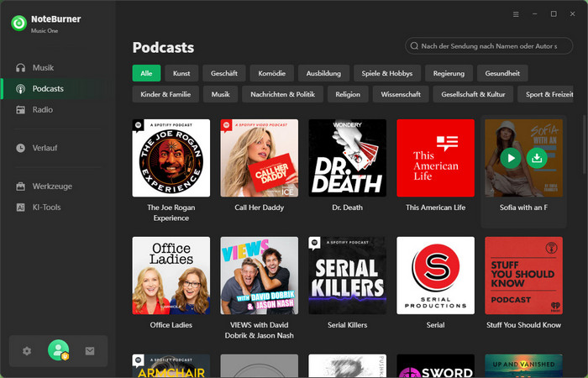
Task: Open the Armchair podcast cover
Action: [x=171, y=366]
